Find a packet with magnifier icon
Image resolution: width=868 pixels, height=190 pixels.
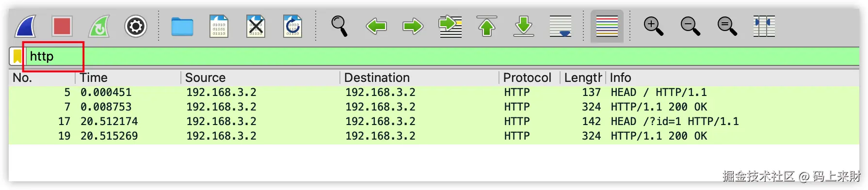pos(339,26)
